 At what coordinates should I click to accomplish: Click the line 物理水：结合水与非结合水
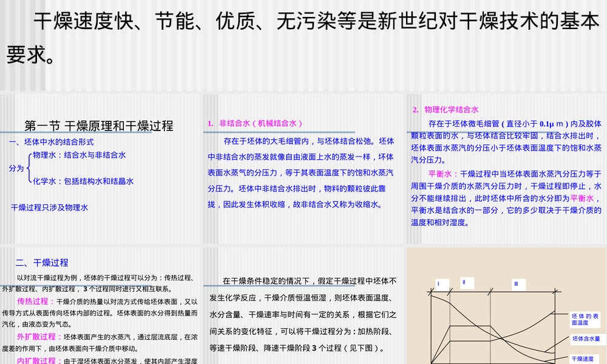tap(80, 155)
